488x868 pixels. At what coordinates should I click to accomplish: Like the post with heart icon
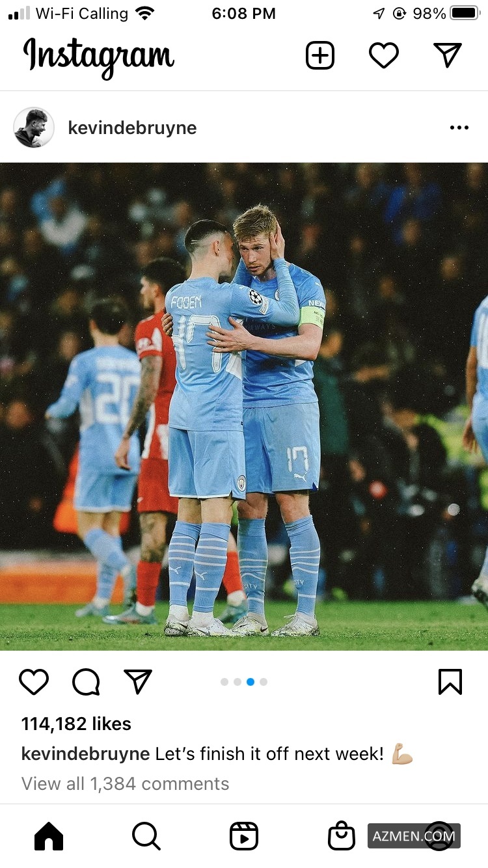tap(34, 682)
